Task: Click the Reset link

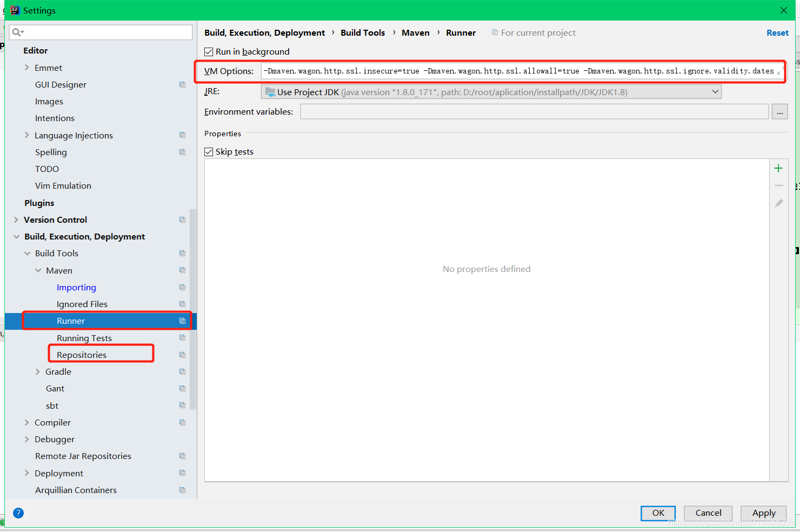Action: (x=777, y=32)
